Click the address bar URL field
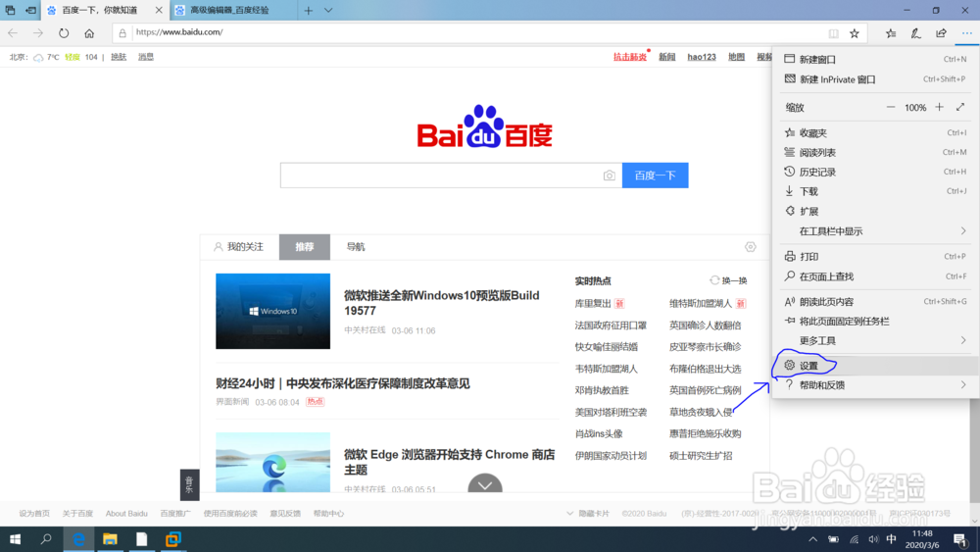Viewport: 980px width, 552px height. pyautogui.click(x=468, y=32)
